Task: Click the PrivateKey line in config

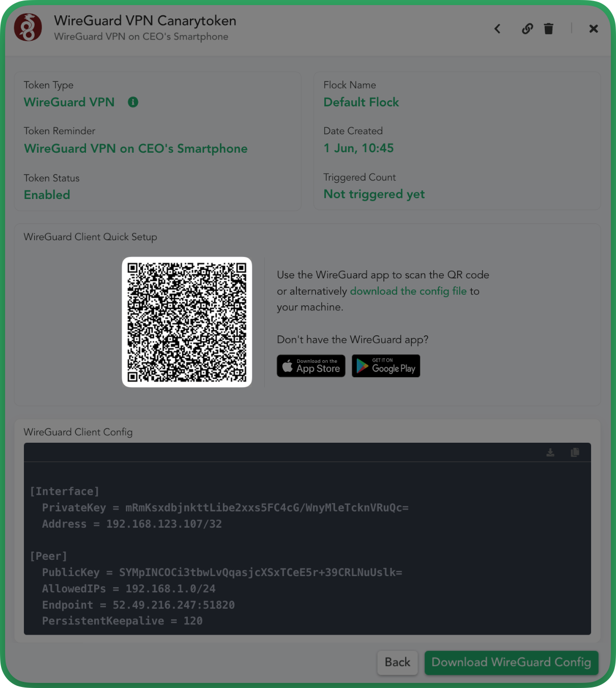Action: pos(225,508)
